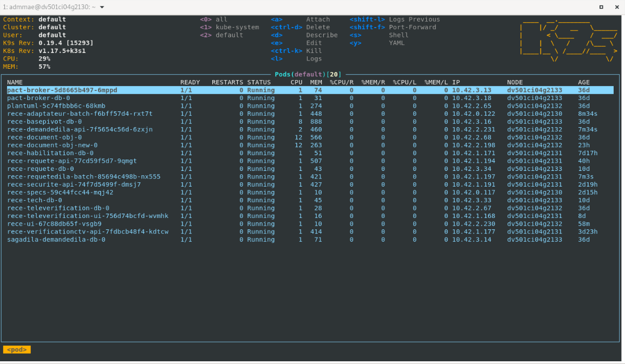Viewport: 625px width, 364px height.
Task: Click the admmae@dv501ci04g2130 session title
Action: tap(49, 7)
